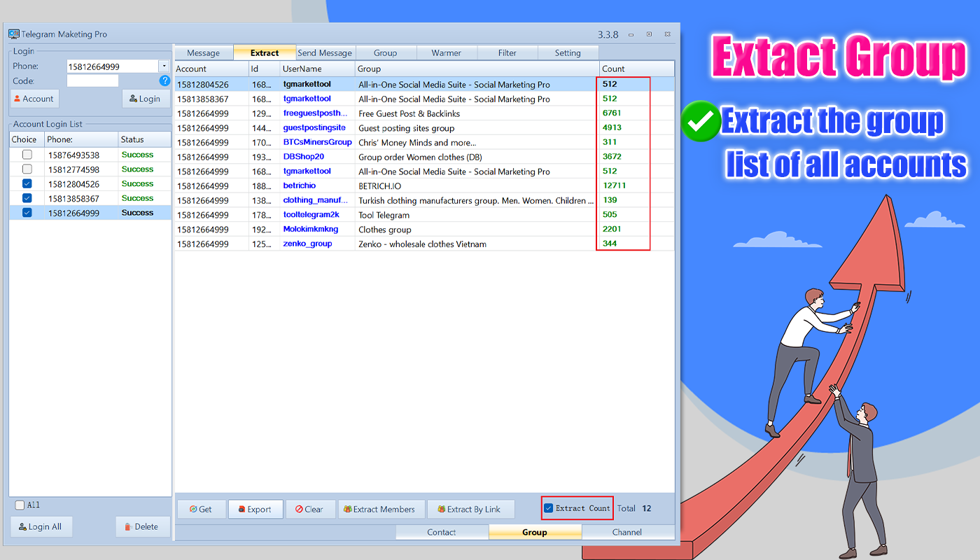Click the blue help question-mark icon
Screen dimensions: 980x560
click(x=165, y=80)
